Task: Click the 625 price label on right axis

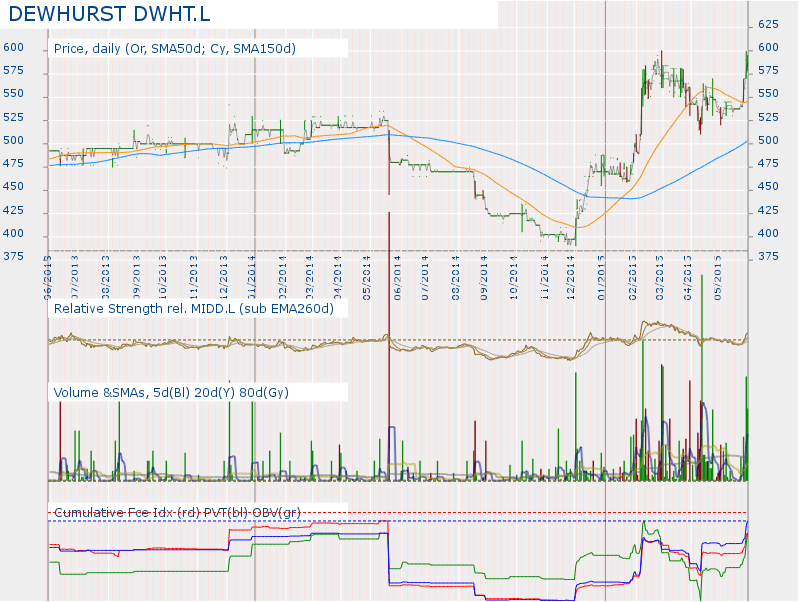Action: (768, 24)
